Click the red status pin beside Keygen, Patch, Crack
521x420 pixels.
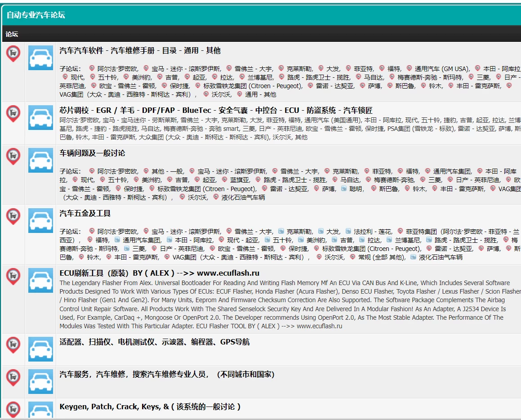13,409
